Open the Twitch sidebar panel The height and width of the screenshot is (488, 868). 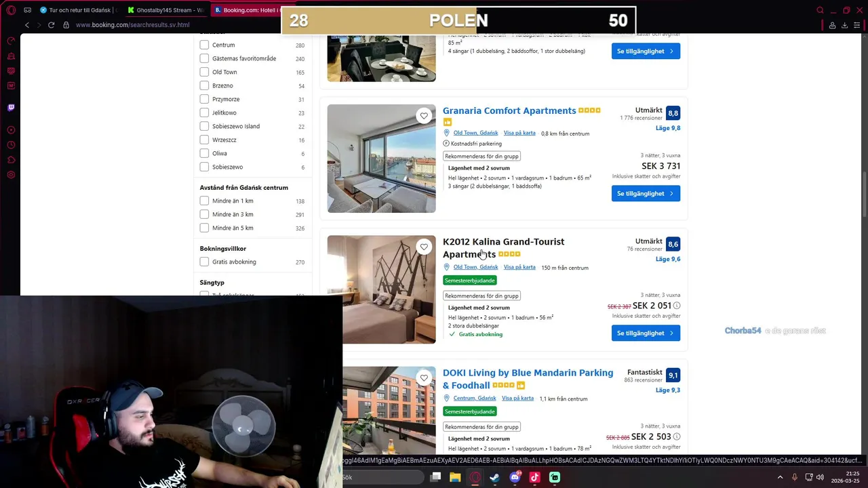click(x=11, y=107)
